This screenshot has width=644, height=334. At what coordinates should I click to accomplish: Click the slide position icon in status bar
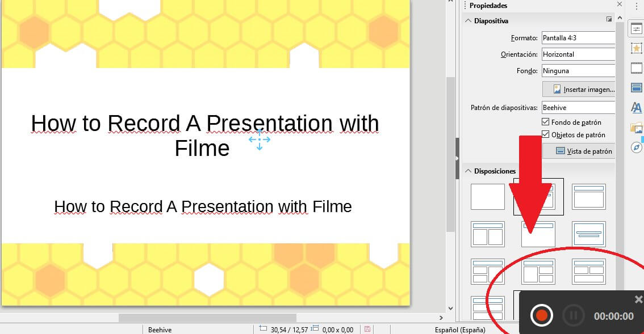[263, 329]
